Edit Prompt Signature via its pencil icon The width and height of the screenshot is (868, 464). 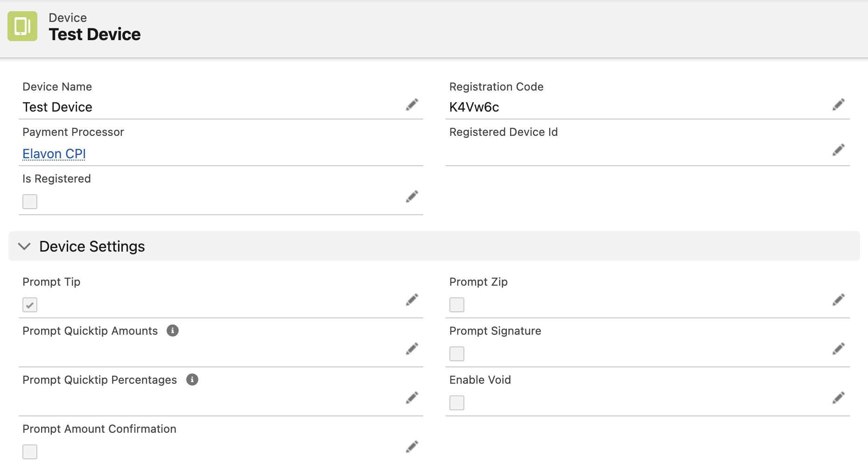tap(838, 349)
